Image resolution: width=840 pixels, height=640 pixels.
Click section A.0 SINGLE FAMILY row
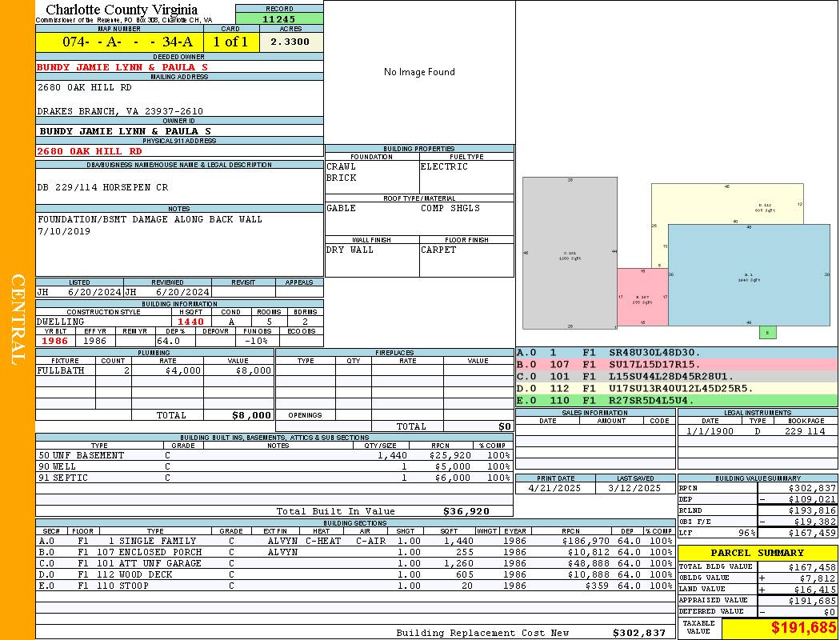356,541
